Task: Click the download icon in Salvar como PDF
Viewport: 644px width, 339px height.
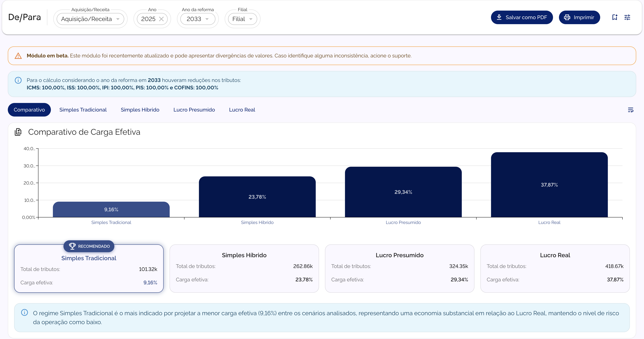Action: [x=499, y=17]
